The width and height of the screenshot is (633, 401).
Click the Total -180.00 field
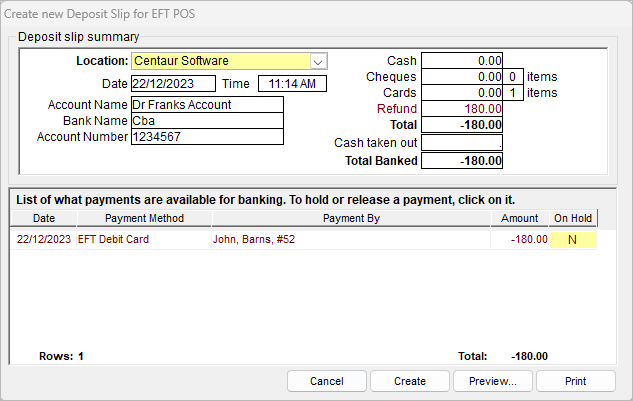click(x=462, y=125)
